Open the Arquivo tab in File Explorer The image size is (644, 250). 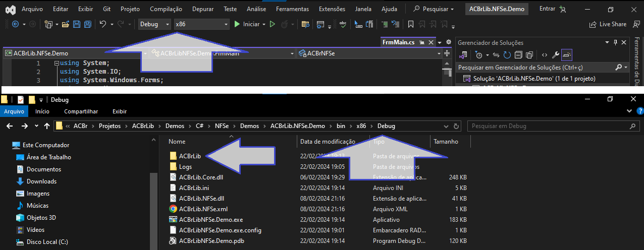click(14, 111)
